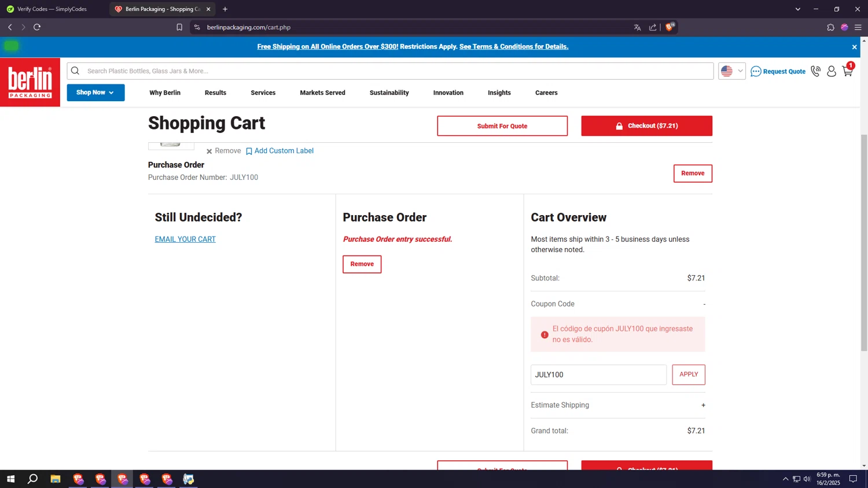Click Add Custom Label link
868x488 pixels.
pyautogui.click(x=279, y=151)
